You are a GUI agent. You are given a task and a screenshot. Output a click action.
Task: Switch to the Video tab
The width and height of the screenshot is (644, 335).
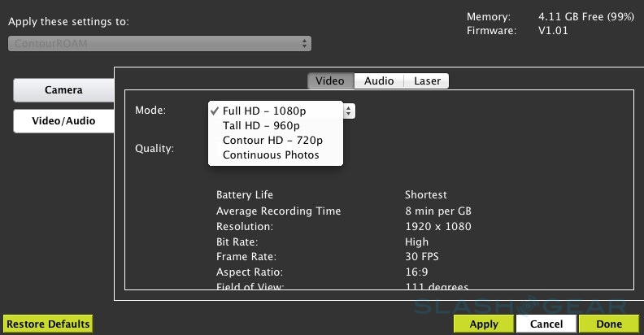pos(330,80)
